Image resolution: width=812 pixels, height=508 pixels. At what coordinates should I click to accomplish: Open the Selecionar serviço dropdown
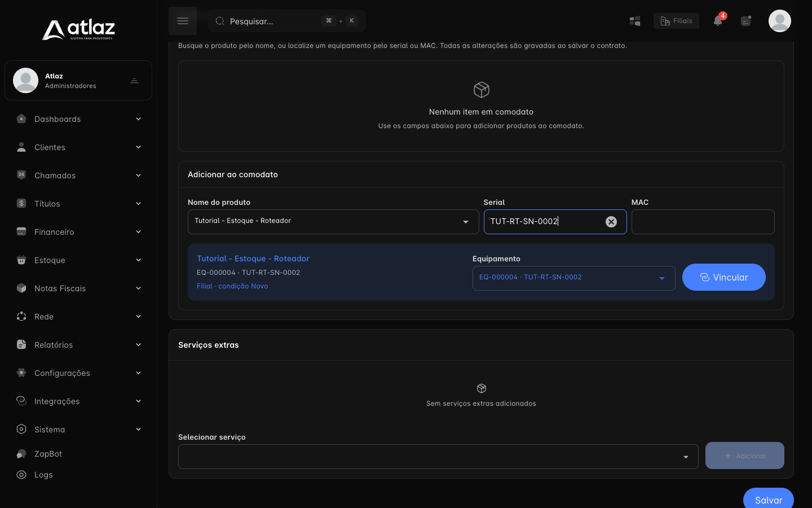pyautogui.click(x=438, y=457)
